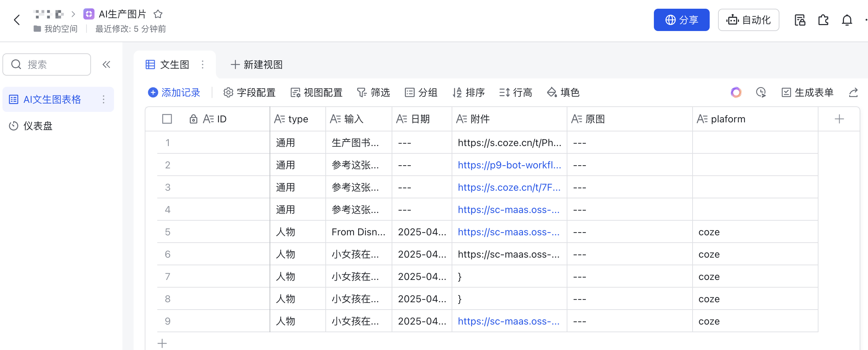Switch to 文生图 view tab
The width and height of the screenshot is (868, 350).
(174, 64)
